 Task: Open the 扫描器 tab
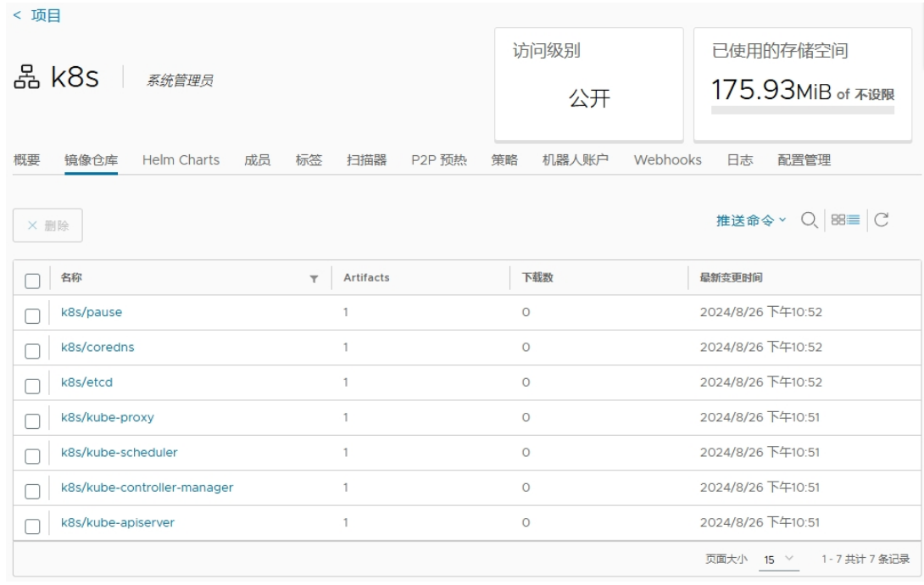point(366,159)
